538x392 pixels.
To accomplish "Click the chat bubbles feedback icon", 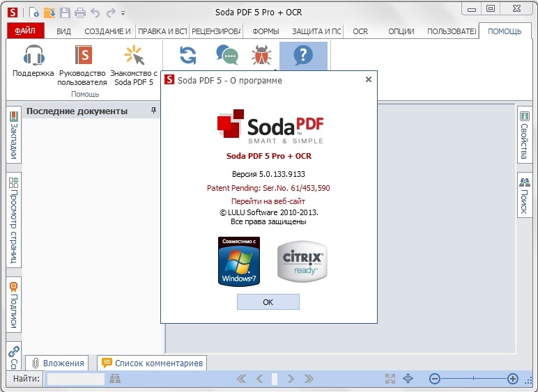I will coord(227,55).
